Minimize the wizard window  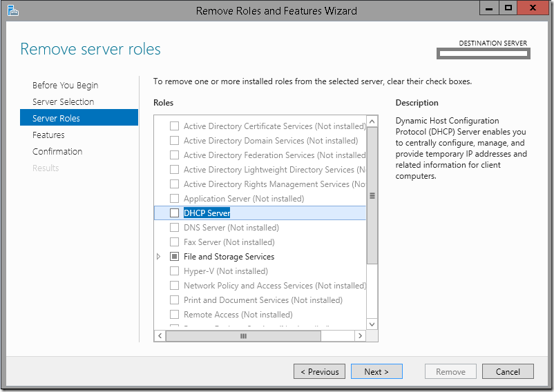coord(489,8)
